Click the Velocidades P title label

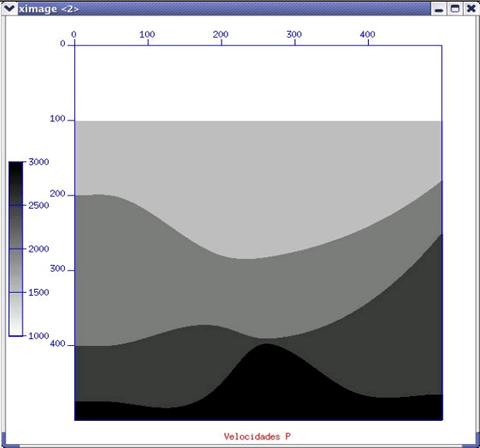point(257,437)
